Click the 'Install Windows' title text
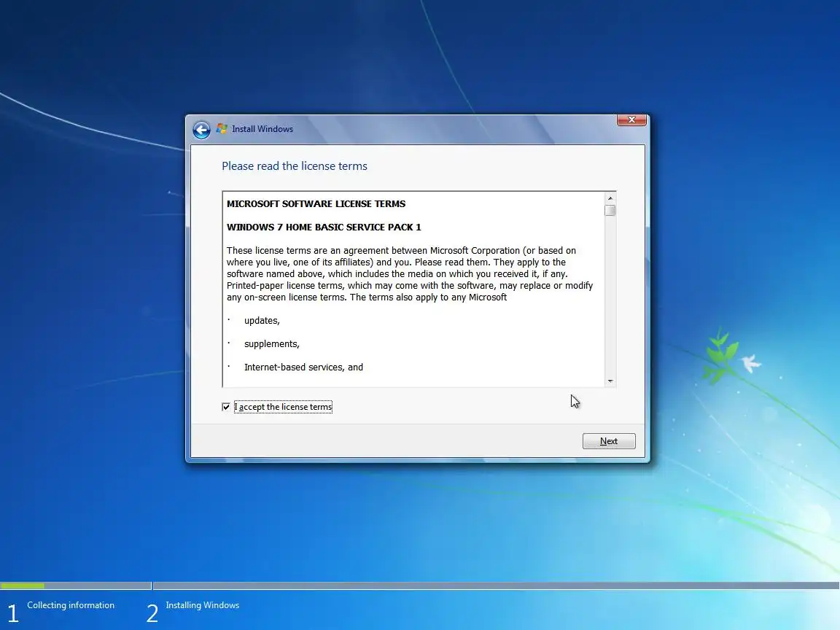 262,129
